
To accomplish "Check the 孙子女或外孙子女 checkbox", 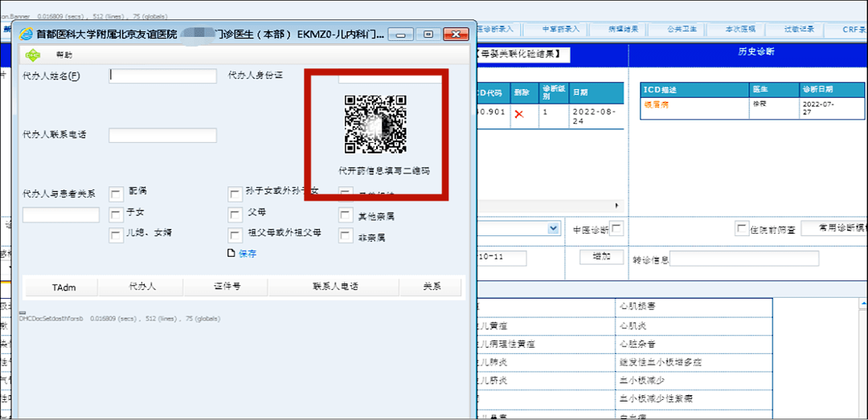I will point(235,194).
